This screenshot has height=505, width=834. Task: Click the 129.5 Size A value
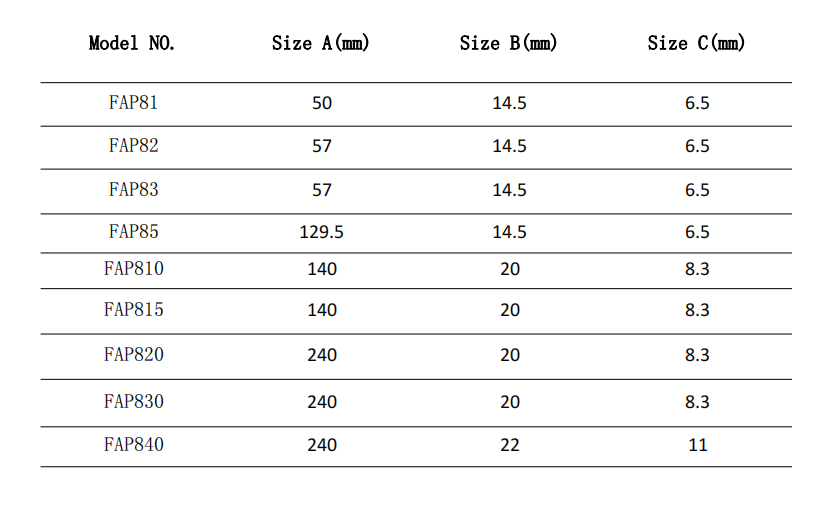tap(321, 232)
